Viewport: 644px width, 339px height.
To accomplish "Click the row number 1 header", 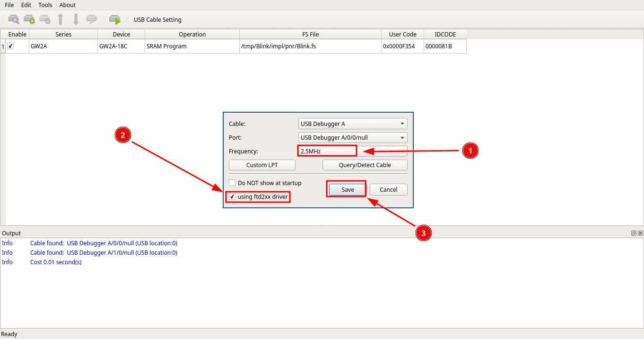I will (x=3, y=46).
